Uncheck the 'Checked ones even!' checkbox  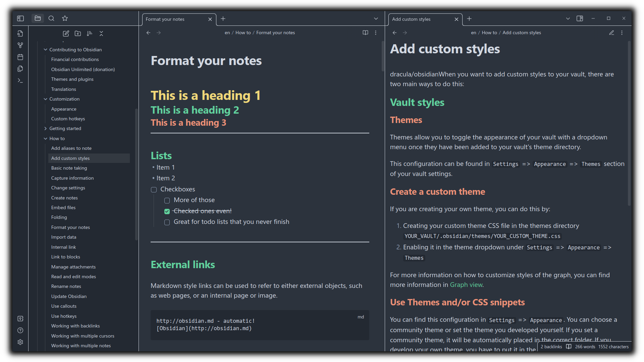point(167,212)
